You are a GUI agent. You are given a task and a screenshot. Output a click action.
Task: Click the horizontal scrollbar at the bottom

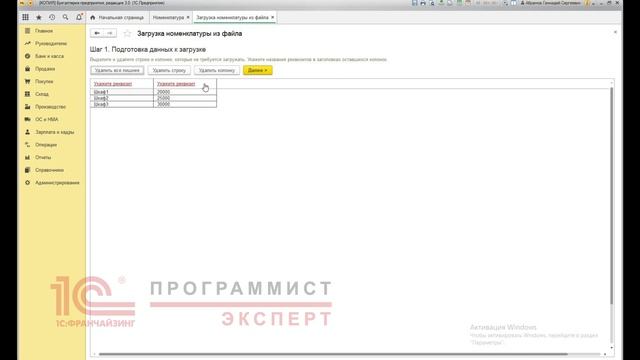(x=333, y=354)
